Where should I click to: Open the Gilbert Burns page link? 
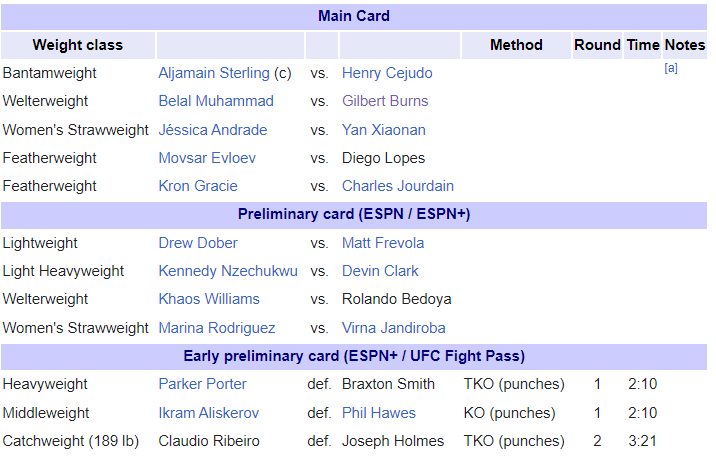point(385,101)
